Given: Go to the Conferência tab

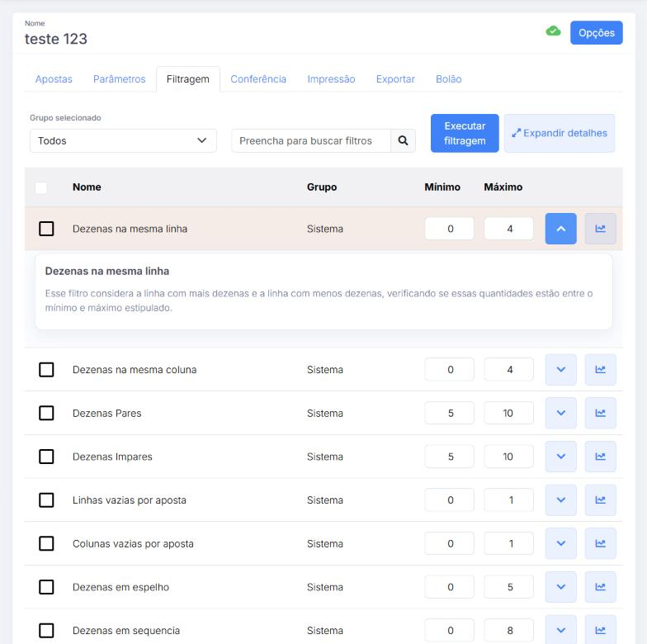Looking at the screenshot, I should click(x=258, y=79).
